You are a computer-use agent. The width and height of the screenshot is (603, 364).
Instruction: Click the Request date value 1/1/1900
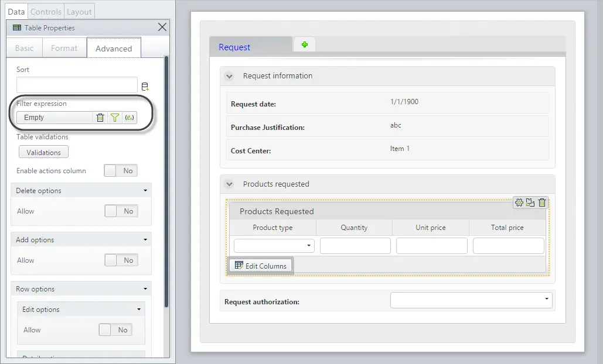point(404,102)
